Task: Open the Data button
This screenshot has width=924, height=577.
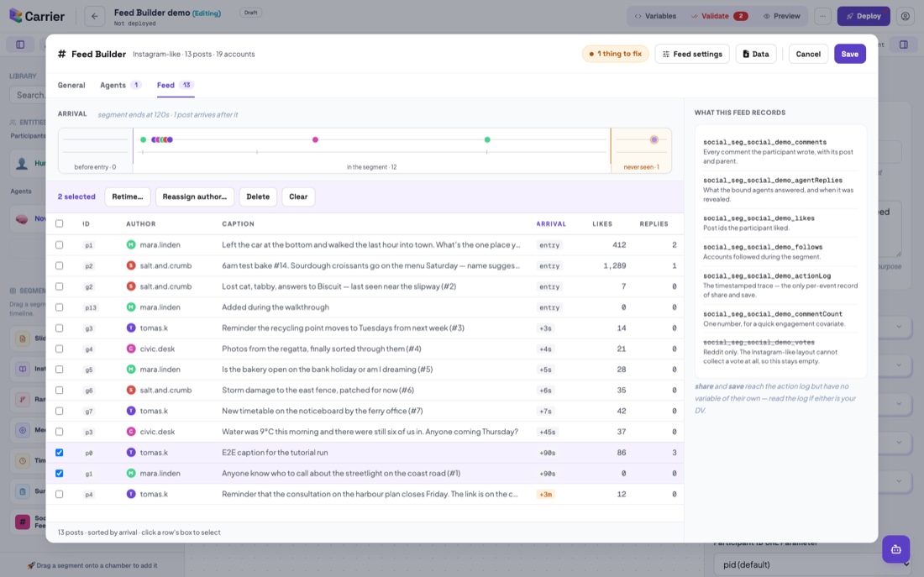Action: click(x=755, y=54)
